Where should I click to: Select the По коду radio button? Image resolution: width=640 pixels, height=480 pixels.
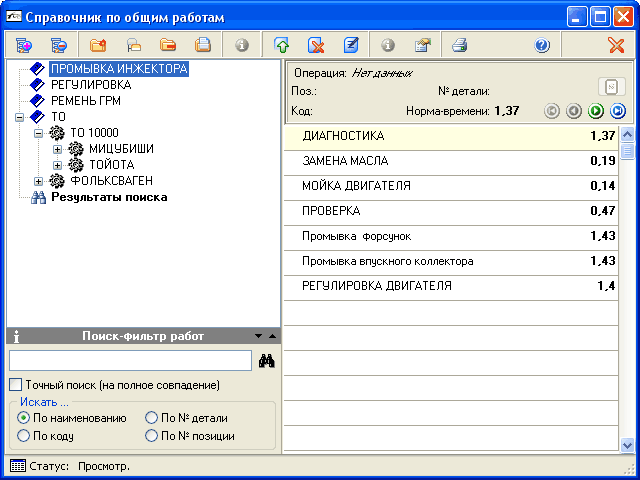23,436
